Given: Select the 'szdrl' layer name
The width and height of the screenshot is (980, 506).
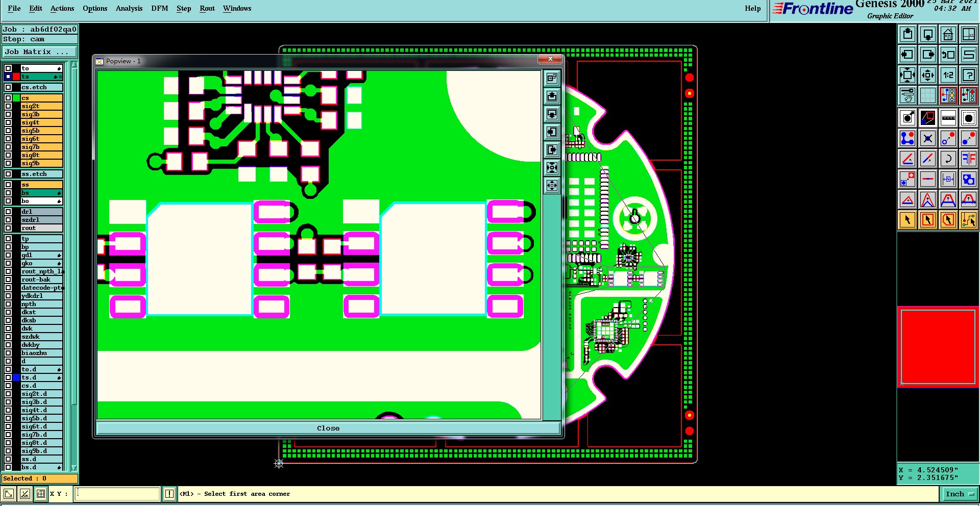Looking at the screenshot, I should [41, 220].
